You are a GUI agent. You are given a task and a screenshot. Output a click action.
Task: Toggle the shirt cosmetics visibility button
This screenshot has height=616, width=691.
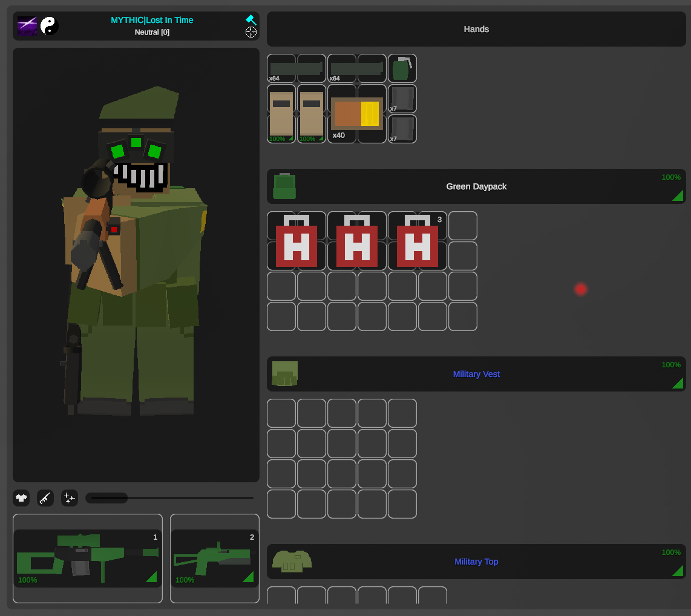coord(21,498)
